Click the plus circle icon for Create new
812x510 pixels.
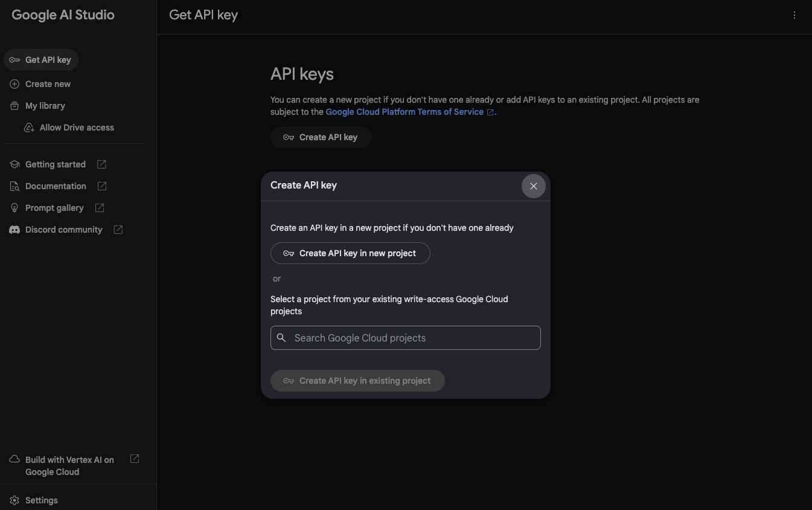[x=14, y=84]
